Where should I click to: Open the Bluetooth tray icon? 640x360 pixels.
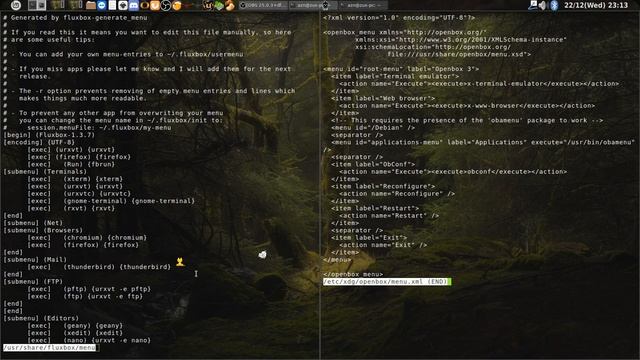click(x=554, y=5)
